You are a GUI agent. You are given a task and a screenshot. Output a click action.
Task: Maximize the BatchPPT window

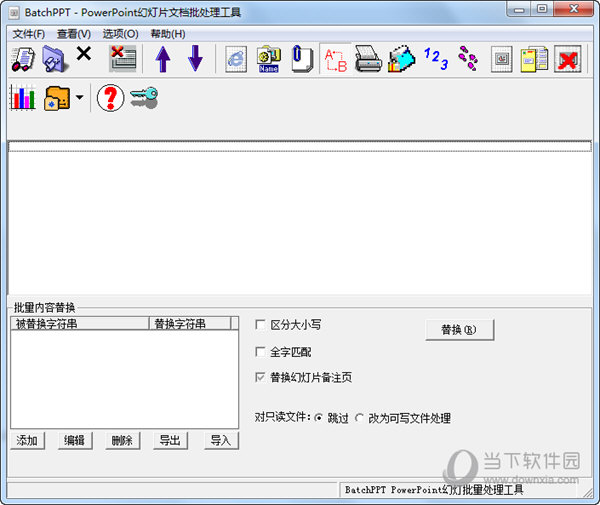coord(542,9)
